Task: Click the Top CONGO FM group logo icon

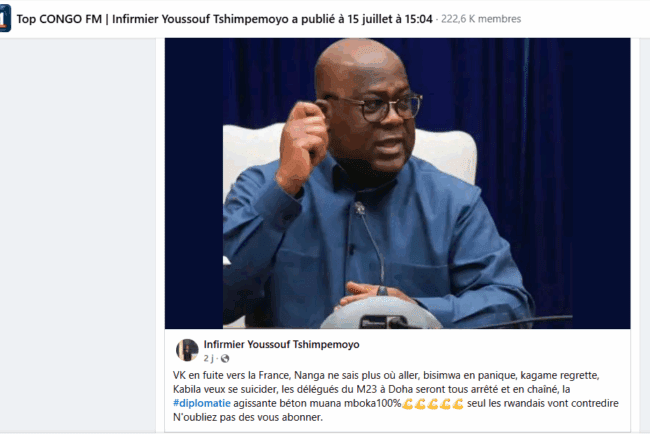Action: point(5,19)
